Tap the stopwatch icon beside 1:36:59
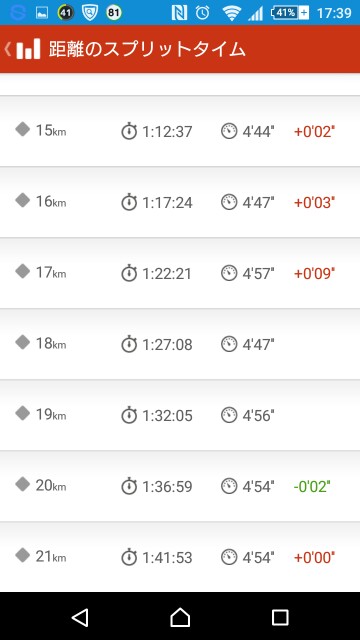The width and height of the screenshot is (360, 640). [x=129, y=486]
